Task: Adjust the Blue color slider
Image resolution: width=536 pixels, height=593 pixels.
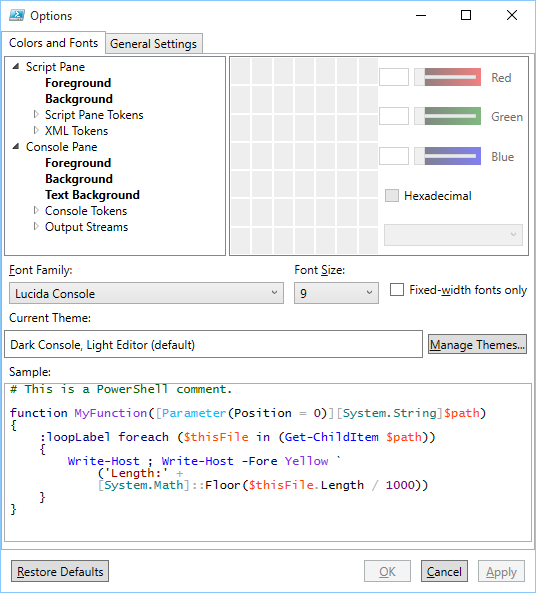Action: [x=447, y=156]
